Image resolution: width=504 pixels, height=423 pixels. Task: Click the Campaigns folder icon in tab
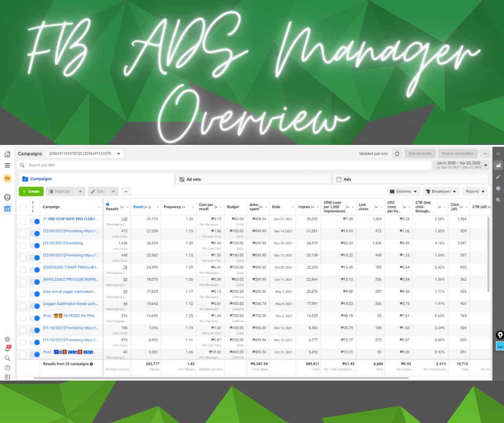coord(25,179)
